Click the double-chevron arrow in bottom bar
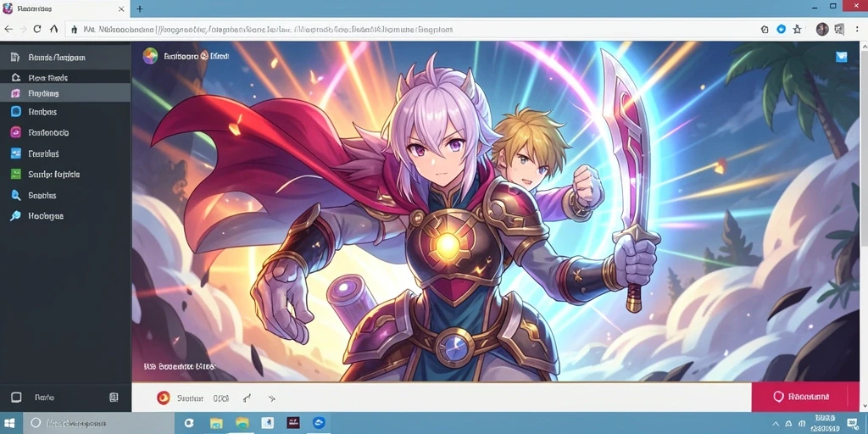 pyautogui.click(x=271, y=398)
